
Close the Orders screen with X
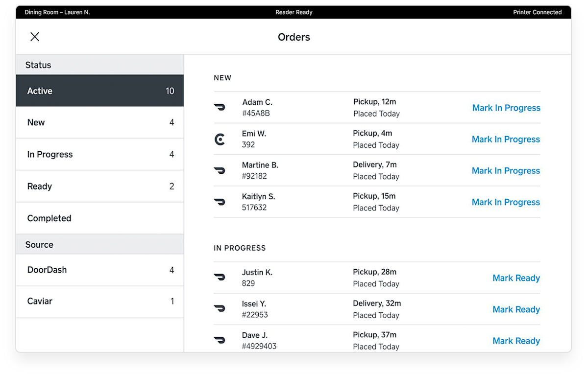pyautogui.click(x=35, y=37)
